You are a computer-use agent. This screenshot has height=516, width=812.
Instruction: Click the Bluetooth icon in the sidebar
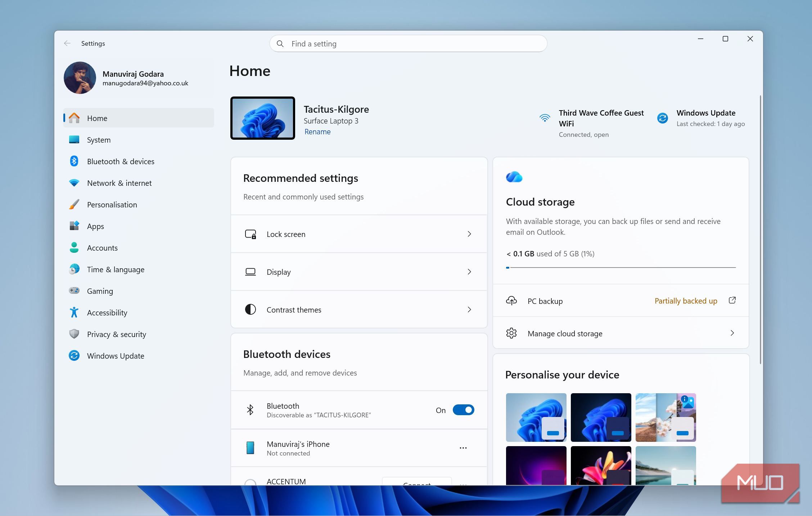(x=74, y=161)
